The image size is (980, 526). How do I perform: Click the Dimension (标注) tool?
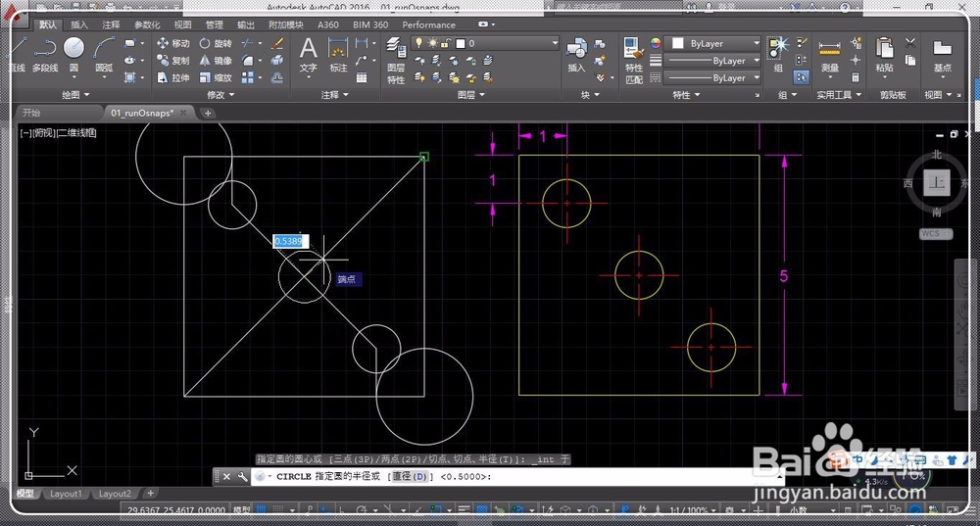[x=338, y=55]
